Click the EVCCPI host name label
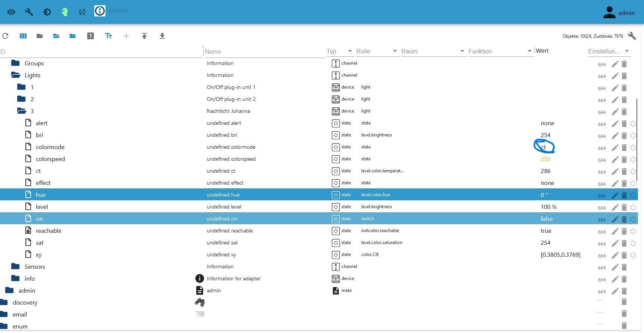644x333 pixels. pos(119,11)
